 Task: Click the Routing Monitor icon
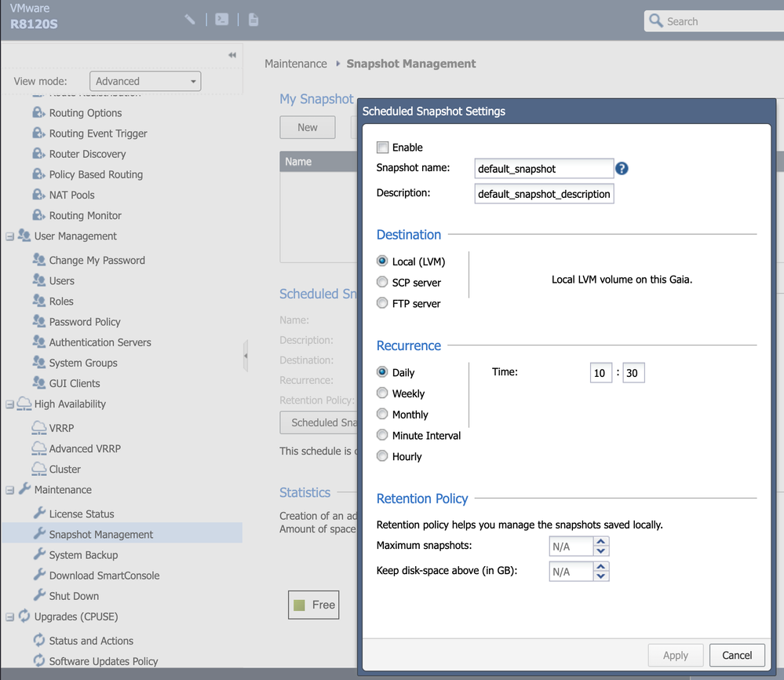38,215
